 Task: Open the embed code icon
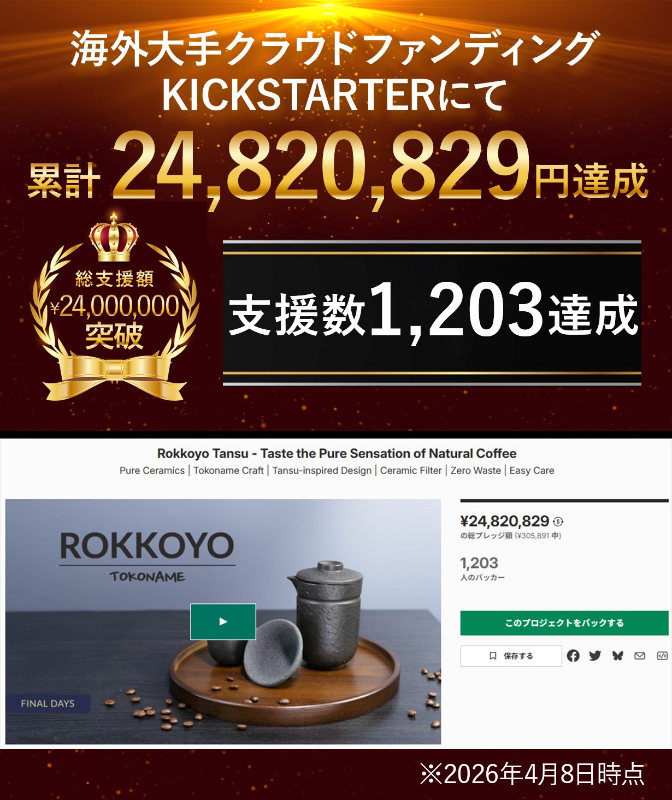pos(662,656)
